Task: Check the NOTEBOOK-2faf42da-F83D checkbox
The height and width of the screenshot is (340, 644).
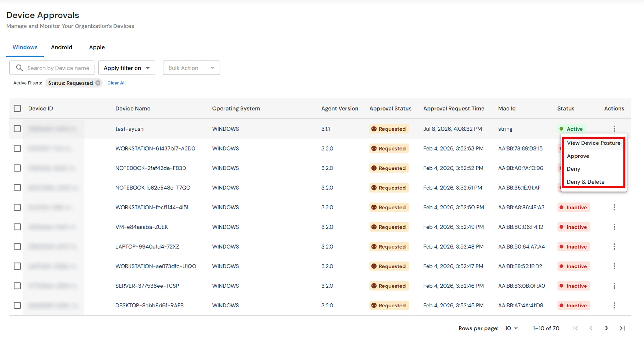Action: pos(17,168)
